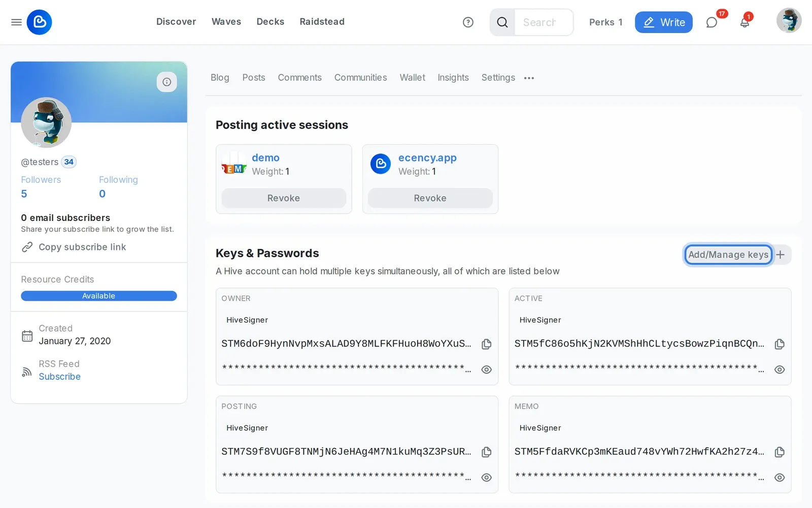
Task: Click the RSS feed icon
Action: coord(27,372)
